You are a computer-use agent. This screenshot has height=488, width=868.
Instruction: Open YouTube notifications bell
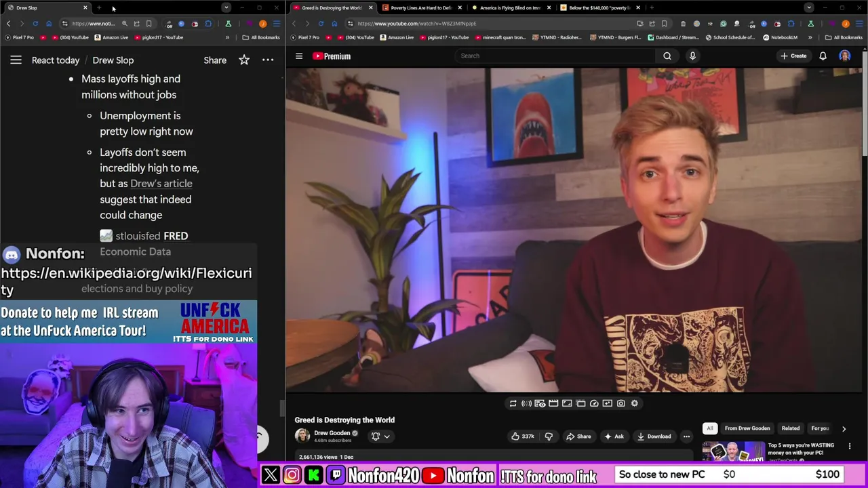[x=823, y=56]
